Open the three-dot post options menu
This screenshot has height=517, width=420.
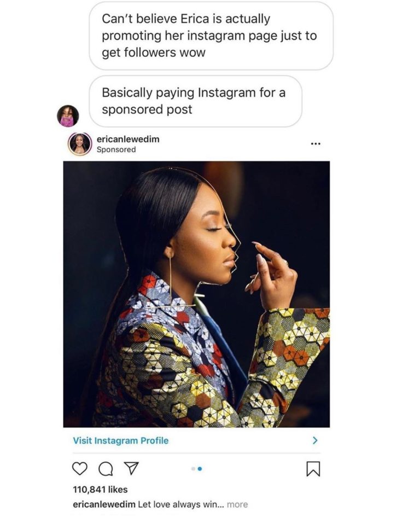point(315,144)
